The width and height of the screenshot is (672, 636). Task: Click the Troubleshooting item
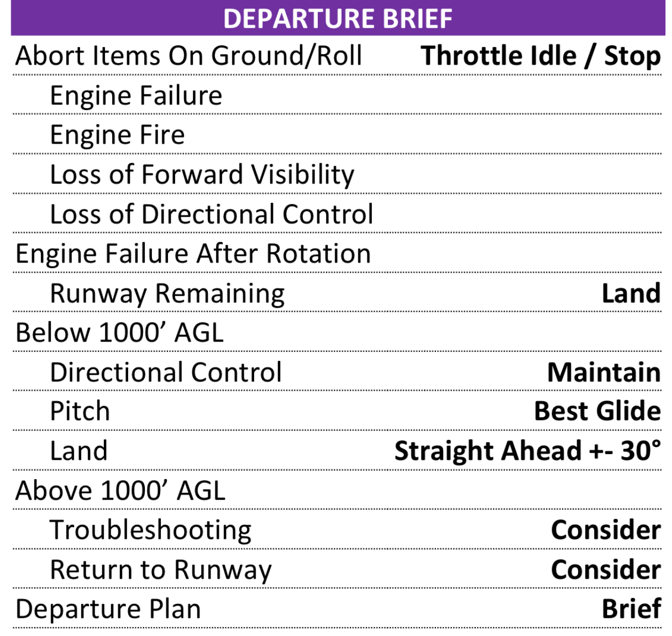(150, 530)
